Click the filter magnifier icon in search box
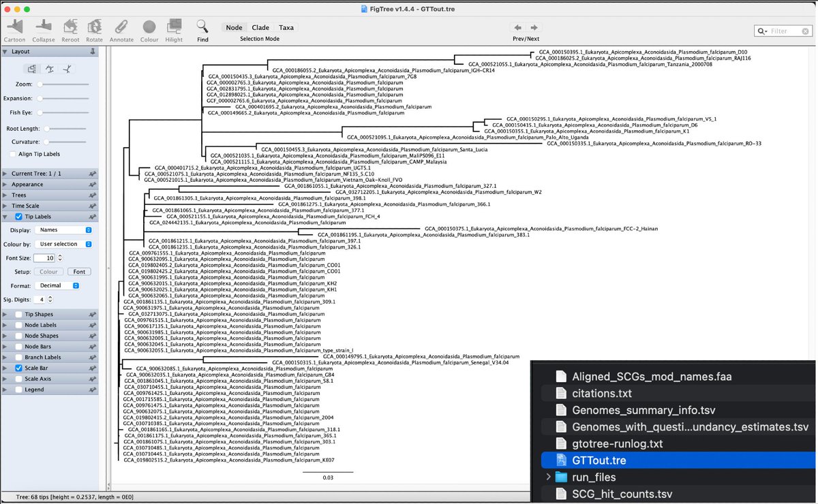 point(763,31)
